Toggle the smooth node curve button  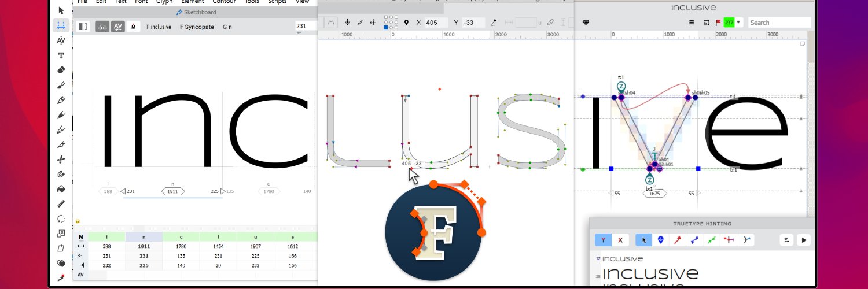click(331, 23)
